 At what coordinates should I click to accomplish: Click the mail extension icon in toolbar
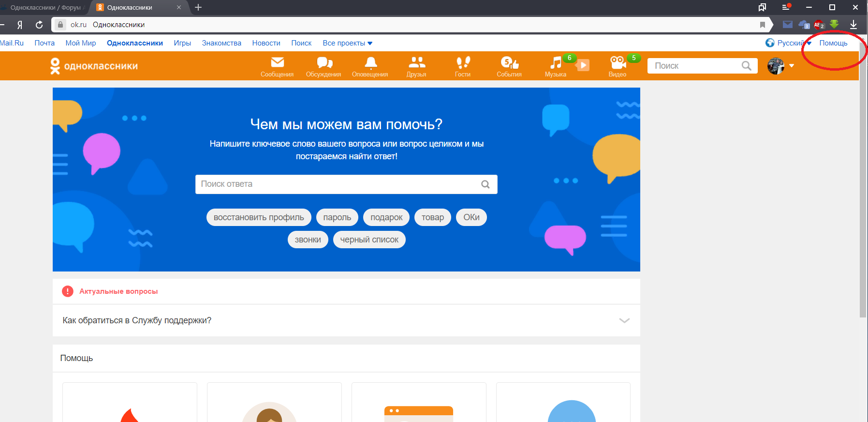(788, 24)
